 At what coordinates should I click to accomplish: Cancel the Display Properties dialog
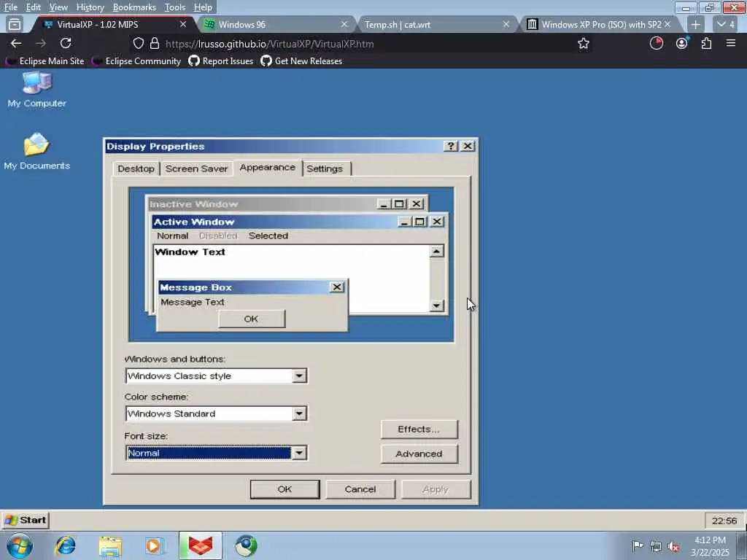(x=360, y=489)
